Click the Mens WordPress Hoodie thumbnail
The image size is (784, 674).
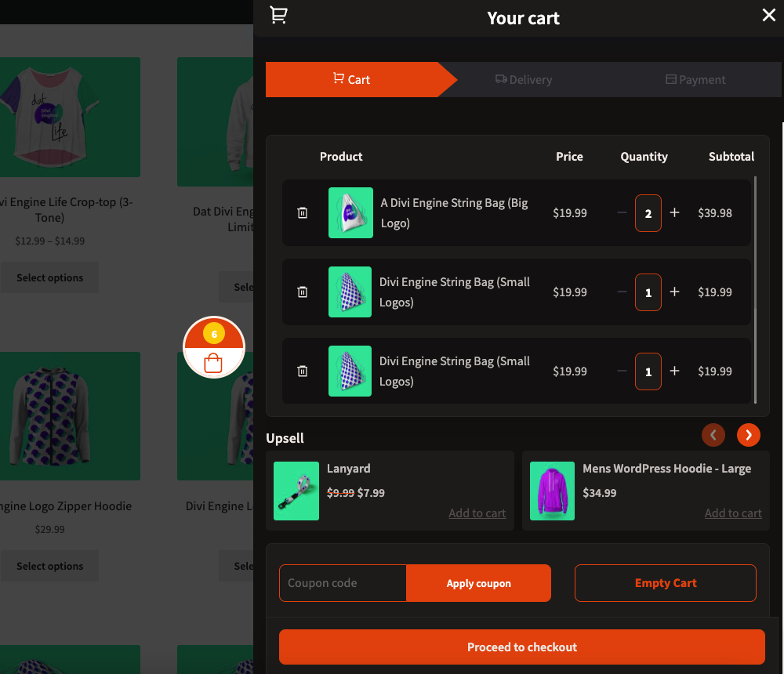pyautogui.click(x=552, y=491)
